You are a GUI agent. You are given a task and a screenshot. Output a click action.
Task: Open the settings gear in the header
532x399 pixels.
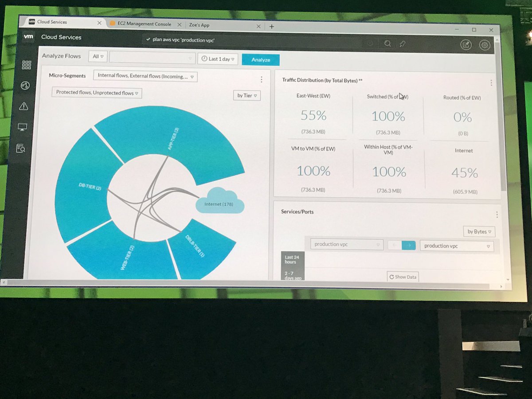pyautogui.click(x=485, y=45)
